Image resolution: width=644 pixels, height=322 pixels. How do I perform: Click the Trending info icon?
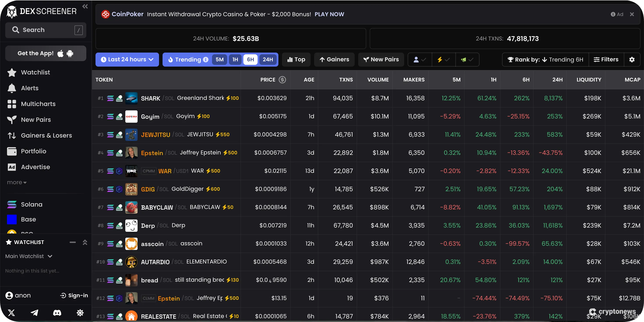coord(205,60)
